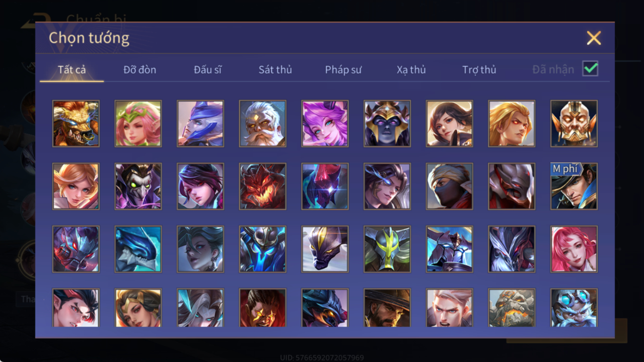Screen dimensions: 644x362
Task: Show the 'Pháp sư' hero category
Action: click(343, 70)
